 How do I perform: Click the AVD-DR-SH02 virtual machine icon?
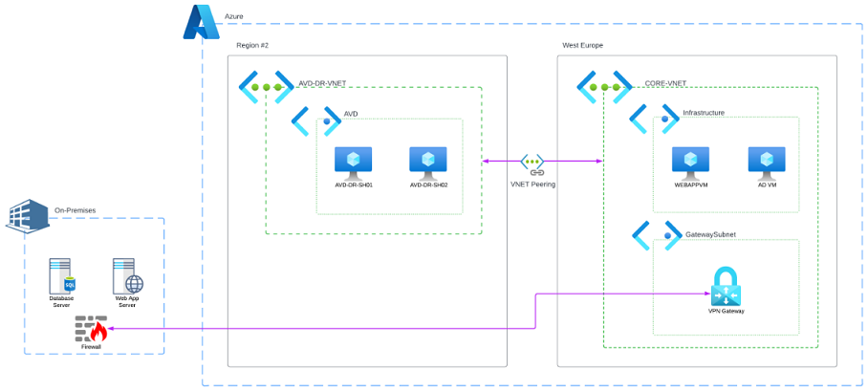(428, 162)
